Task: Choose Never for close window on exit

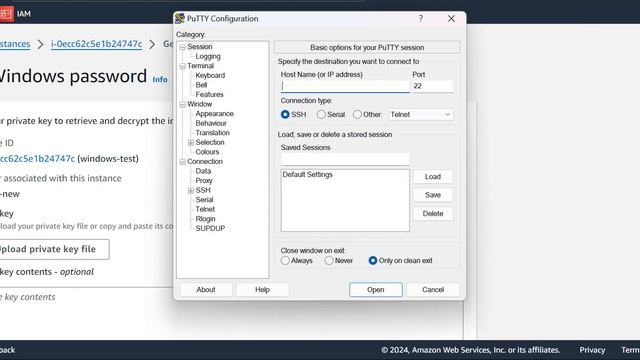Action: click(x=329, y=260)
